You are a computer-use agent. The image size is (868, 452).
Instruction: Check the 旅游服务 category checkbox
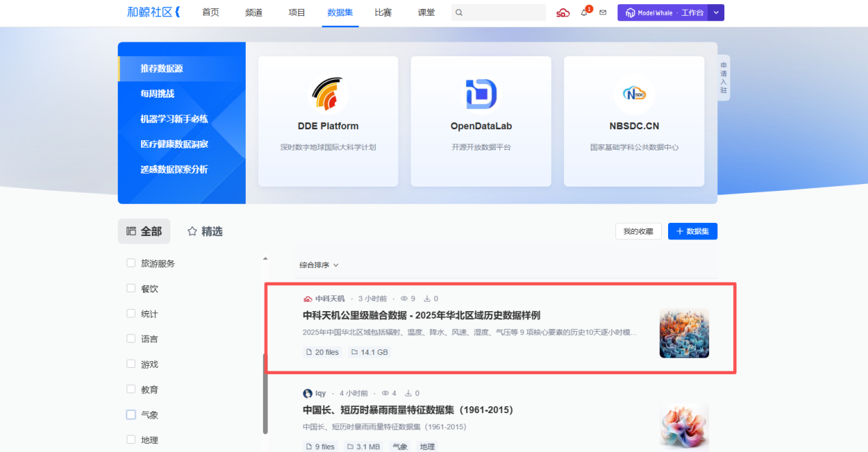click(x=131, y=263)
